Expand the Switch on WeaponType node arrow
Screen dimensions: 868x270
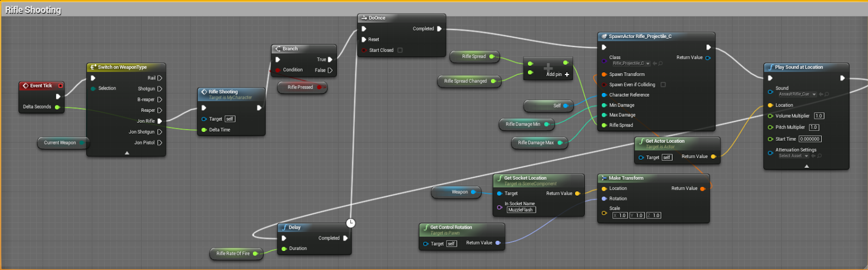pyautogui.click(x=127, y=153)
